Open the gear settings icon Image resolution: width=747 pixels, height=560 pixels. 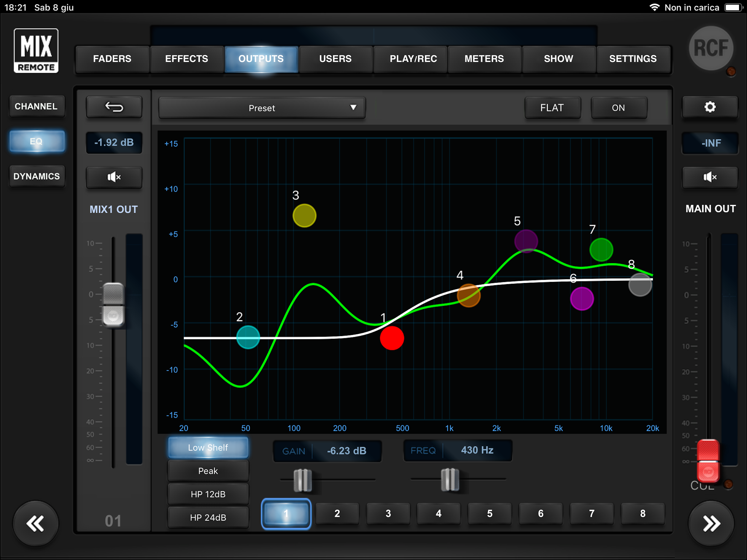[x=710, y=107]
